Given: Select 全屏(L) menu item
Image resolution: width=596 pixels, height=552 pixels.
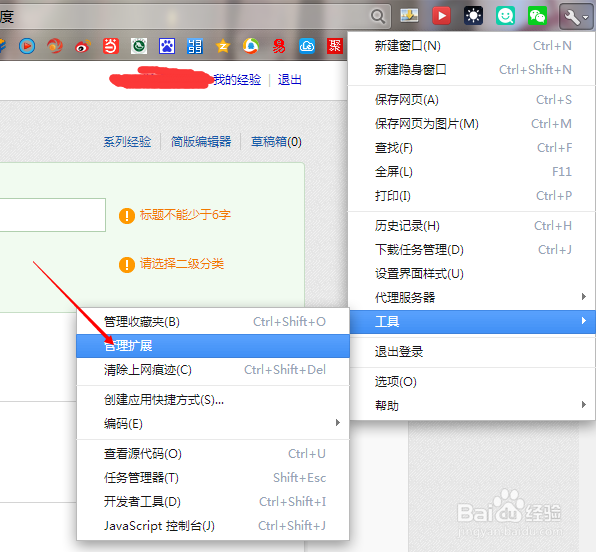Looking at the screenshot, I should (472, 171).
